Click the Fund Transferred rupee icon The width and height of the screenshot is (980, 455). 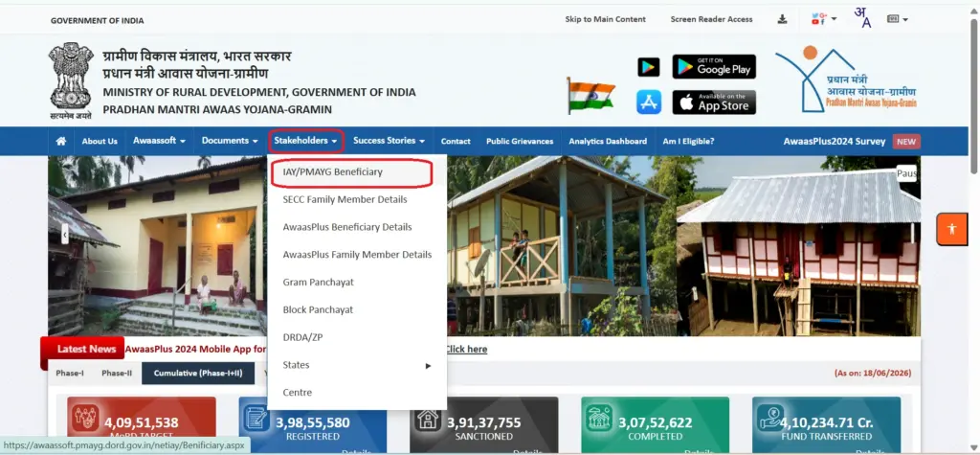770,418
